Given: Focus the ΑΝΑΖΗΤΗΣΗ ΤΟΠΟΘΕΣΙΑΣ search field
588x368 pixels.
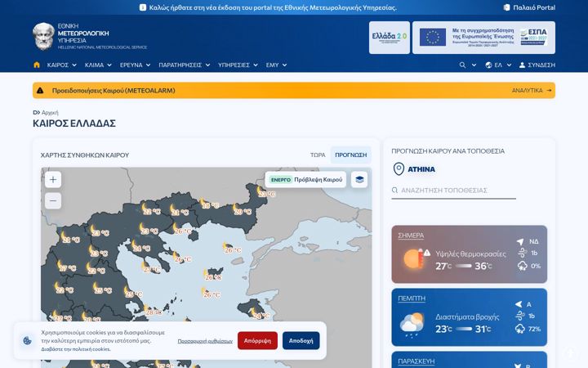Looking at the screenshot, I should 454,191.
